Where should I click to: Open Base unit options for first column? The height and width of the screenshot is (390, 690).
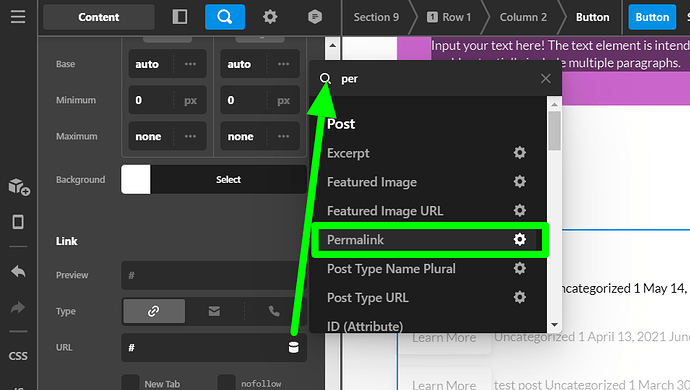(190, 64)
